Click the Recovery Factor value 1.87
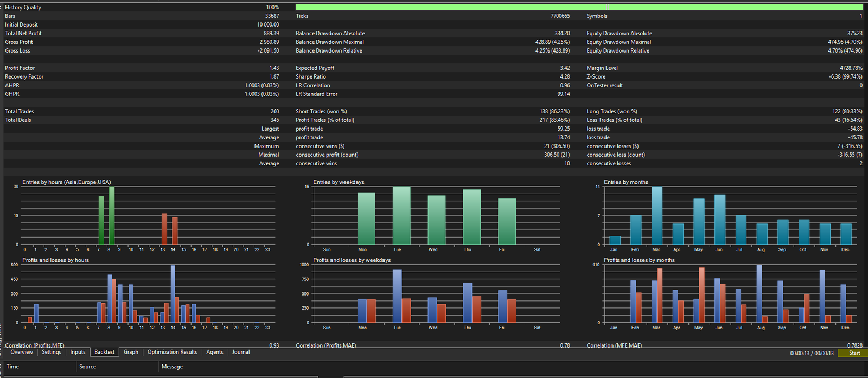The height and width of the screenshot is (378, 868). click(x=274, y=76)
